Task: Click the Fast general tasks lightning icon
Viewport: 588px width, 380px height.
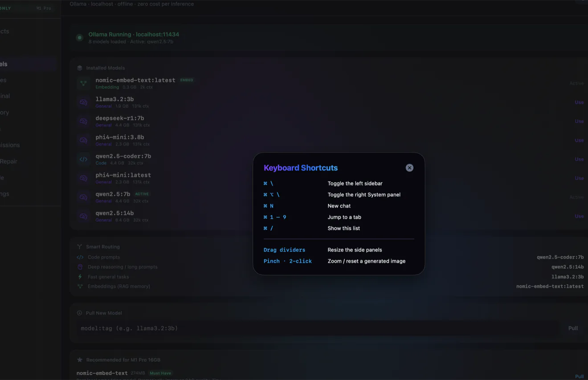Action: (x=80, y=277)
